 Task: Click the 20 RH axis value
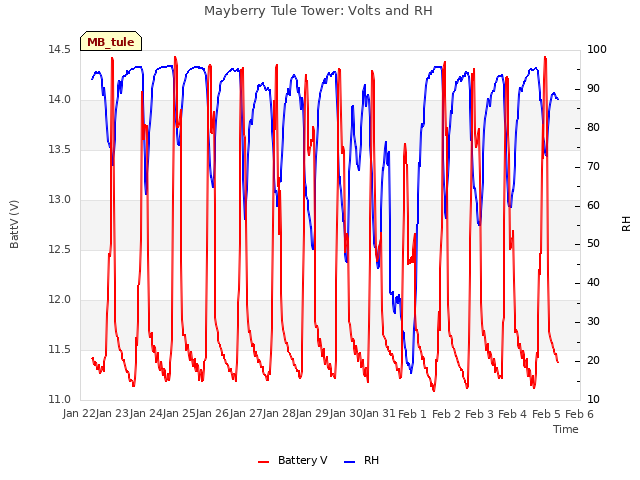tap(593, 360)
